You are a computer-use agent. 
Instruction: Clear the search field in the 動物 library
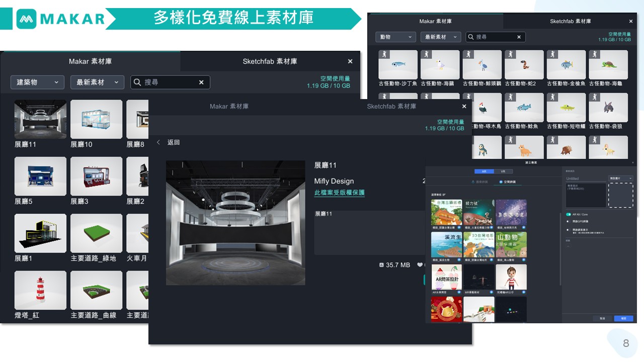(519, 37)
